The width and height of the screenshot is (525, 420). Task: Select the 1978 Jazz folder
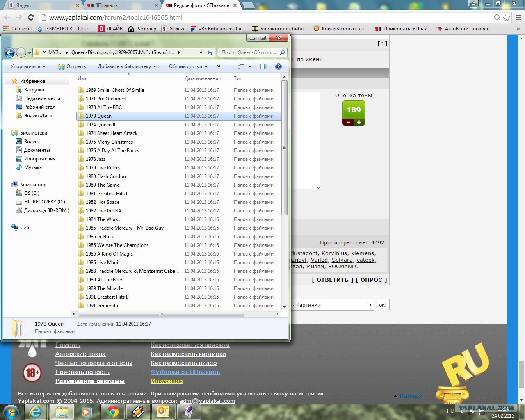click(x=178, y=159)
